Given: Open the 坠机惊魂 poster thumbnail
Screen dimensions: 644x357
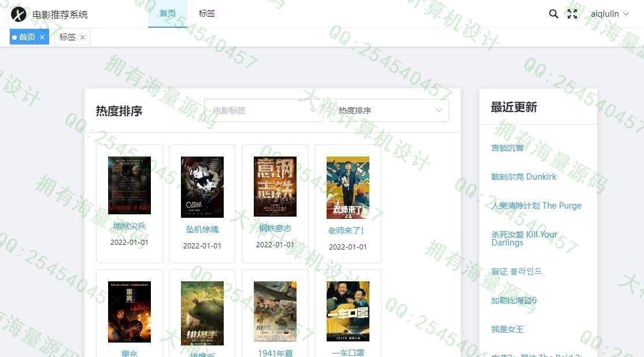Looking at the screenshot, I should (x=202, y=187).
